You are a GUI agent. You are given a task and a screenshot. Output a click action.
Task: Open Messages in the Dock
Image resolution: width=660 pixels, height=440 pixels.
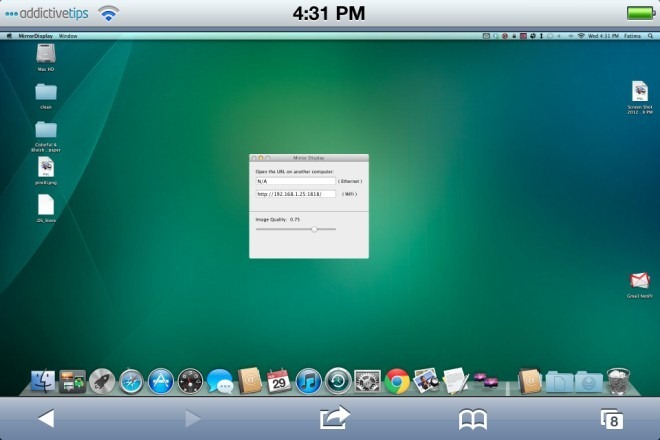[x=220, y=381]
